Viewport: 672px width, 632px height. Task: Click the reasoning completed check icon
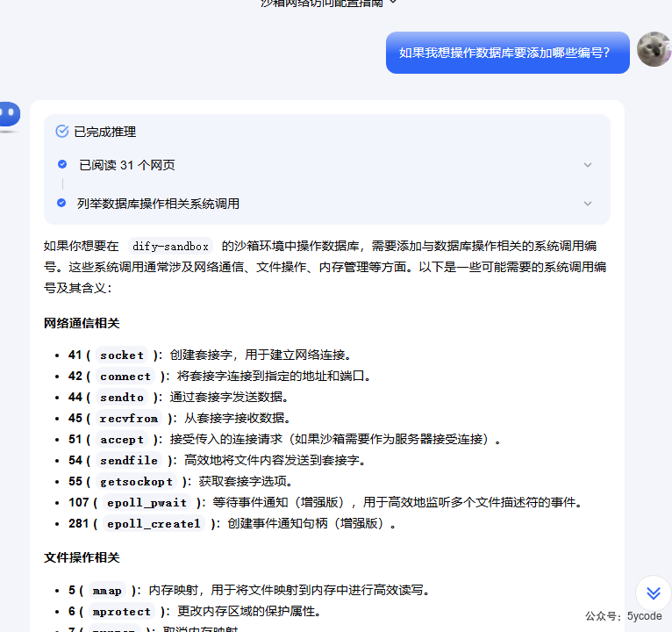[62, 131]
